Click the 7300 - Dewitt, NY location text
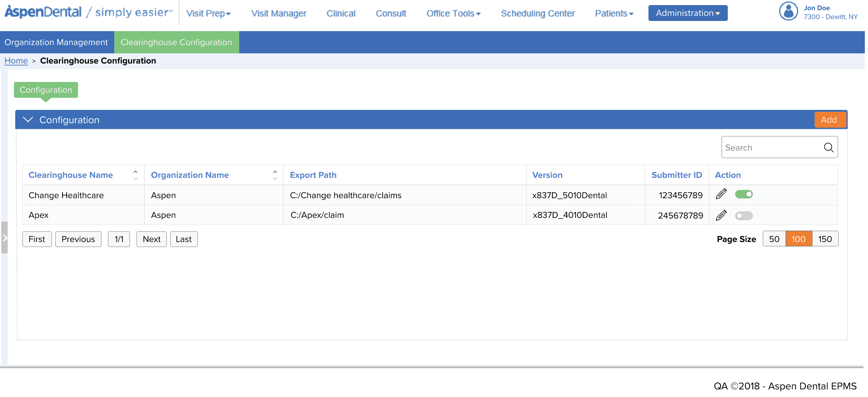Viewport: 868px width, 397px height. 831,17
